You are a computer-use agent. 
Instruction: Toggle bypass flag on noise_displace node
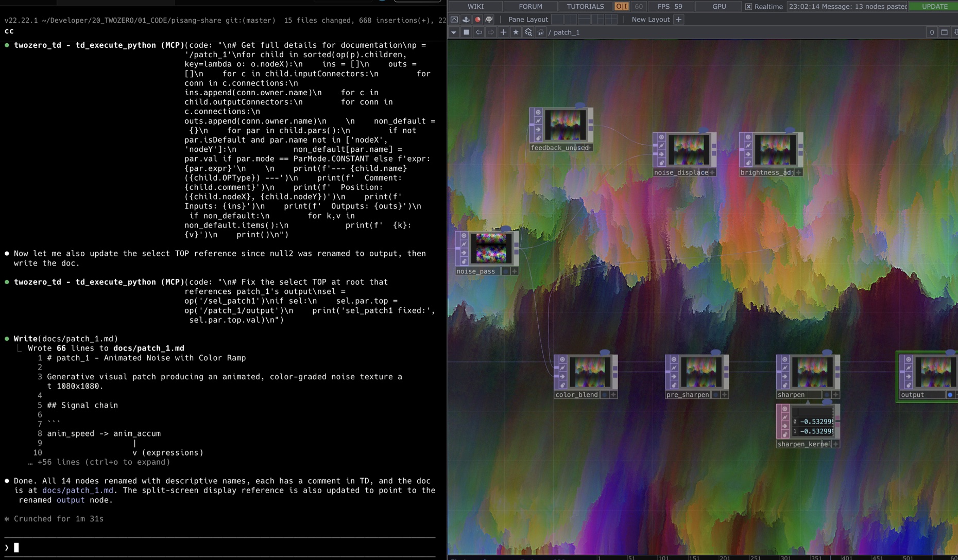pyautogui.click(x=661, y=146)
